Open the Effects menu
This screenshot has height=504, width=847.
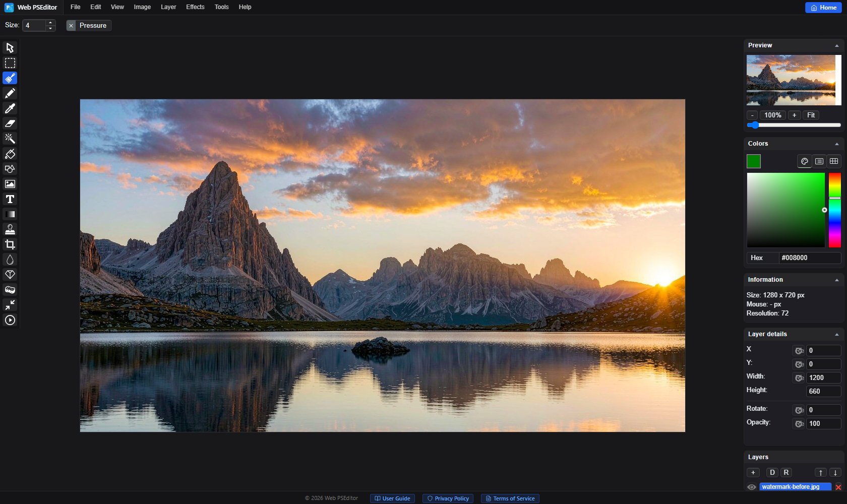(x=195, y=7)
